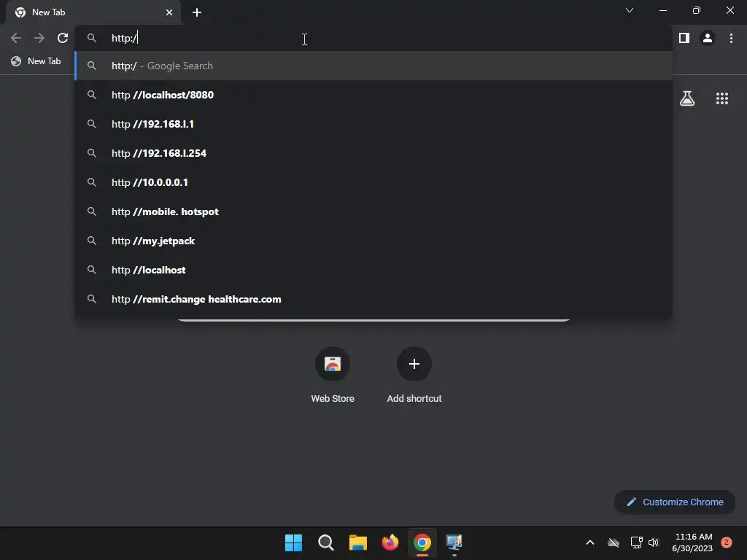Open the notification badge showing 2
Image resolution: width=747 pixels, height=560 pixels.
727,542
